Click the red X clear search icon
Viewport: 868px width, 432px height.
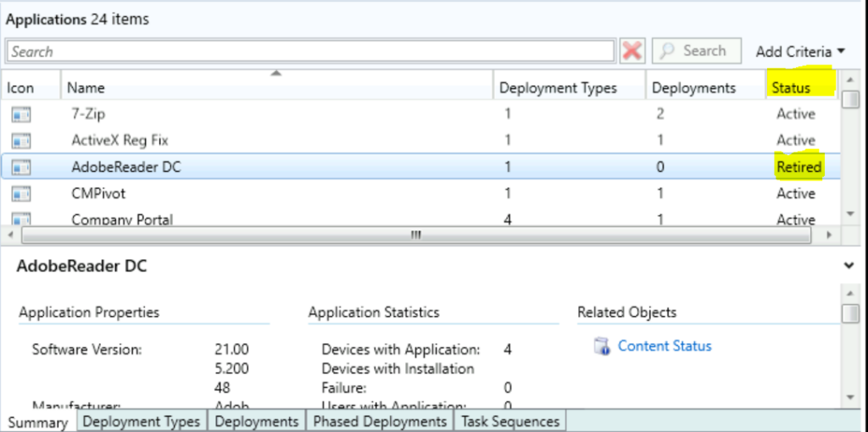pyautogui.click(x=632, y=52)
